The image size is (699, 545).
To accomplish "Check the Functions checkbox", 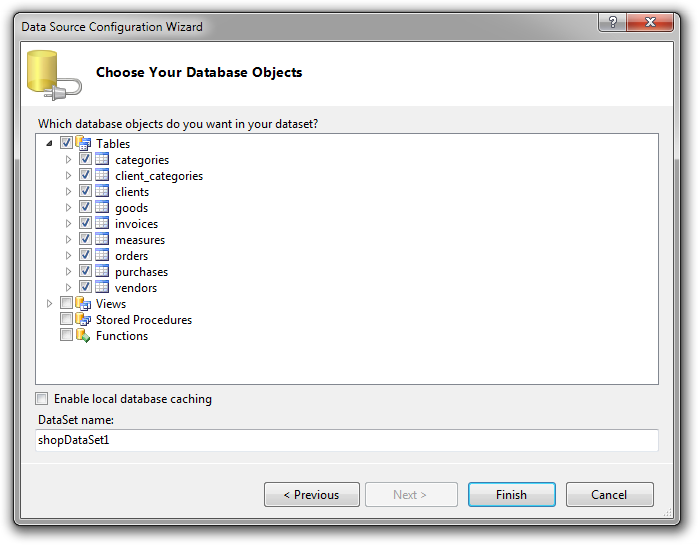I will pos(66,335).
